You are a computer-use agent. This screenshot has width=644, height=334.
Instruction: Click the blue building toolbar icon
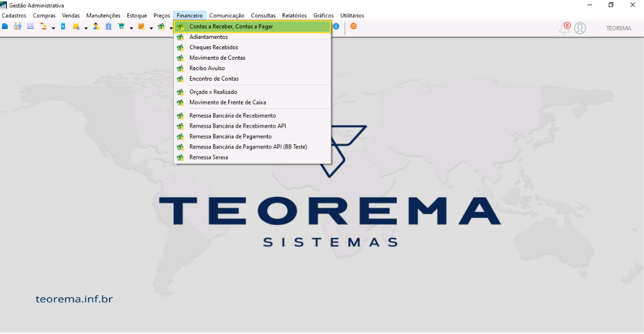pos(5,26)
